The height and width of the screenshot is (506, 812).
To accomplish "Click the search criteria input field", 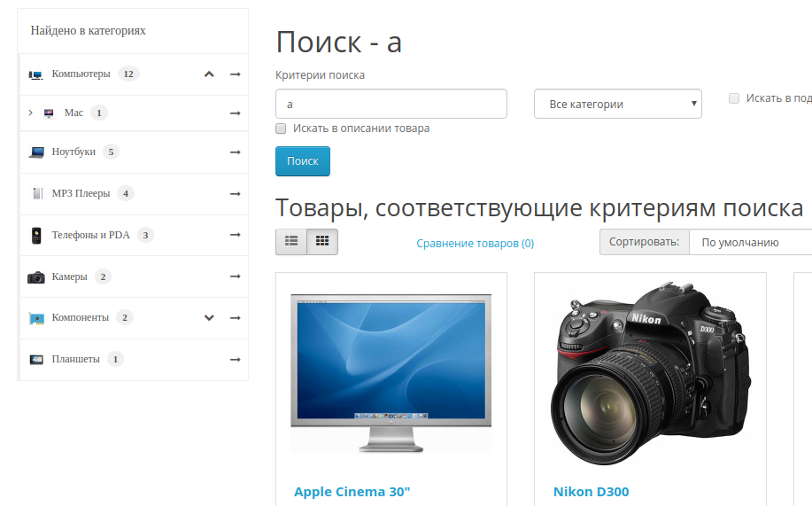I will tap(391, 104).
